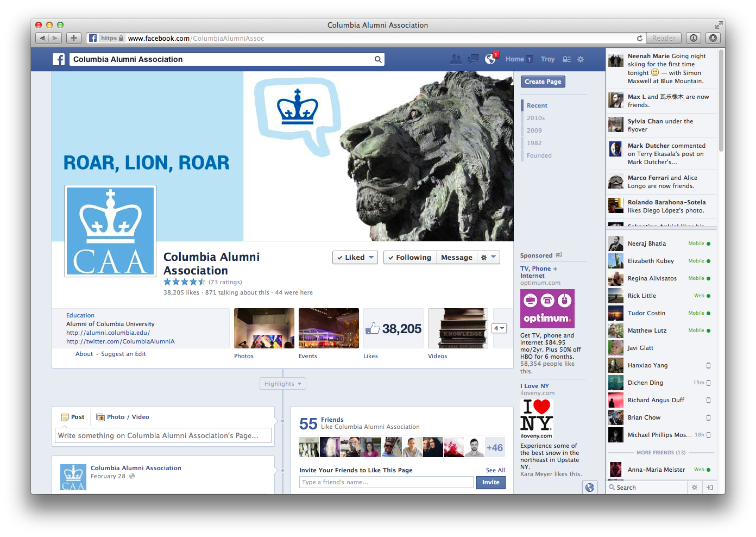Open account settings gear in blue bar
The height and width of the screenshot is (537, 756).
pos(581,59)
